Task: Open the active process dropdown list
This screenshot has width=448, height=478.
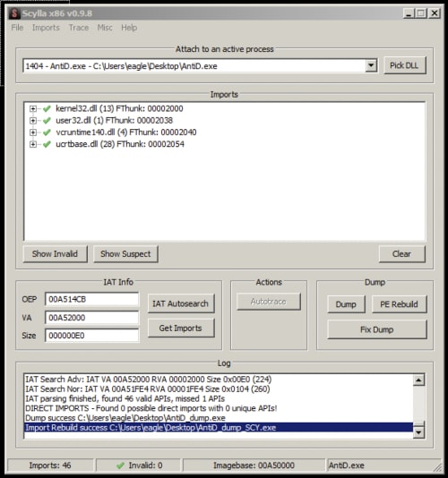Action: 371,65
